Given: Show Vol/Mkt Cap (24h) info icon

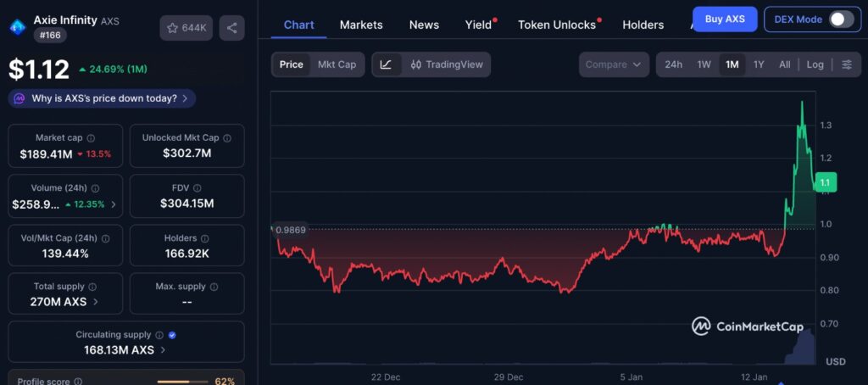Looking at the screenshot, I should click(105, 238).
